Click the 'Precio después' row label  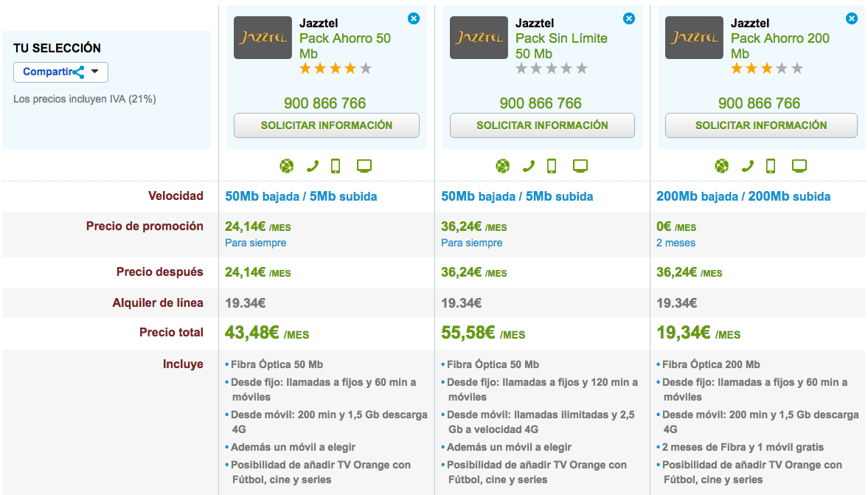pyautogui.click(x=159, y=272)
